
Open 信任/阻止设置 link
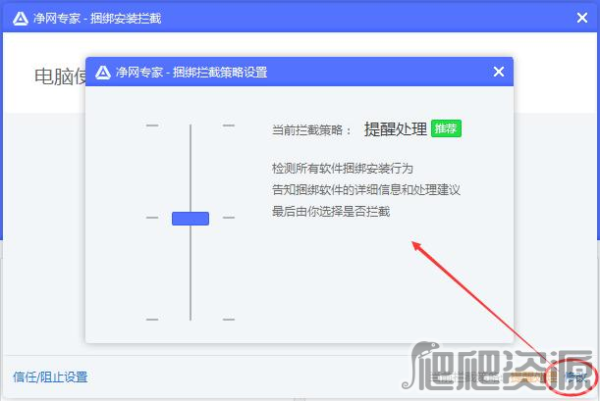50,377
